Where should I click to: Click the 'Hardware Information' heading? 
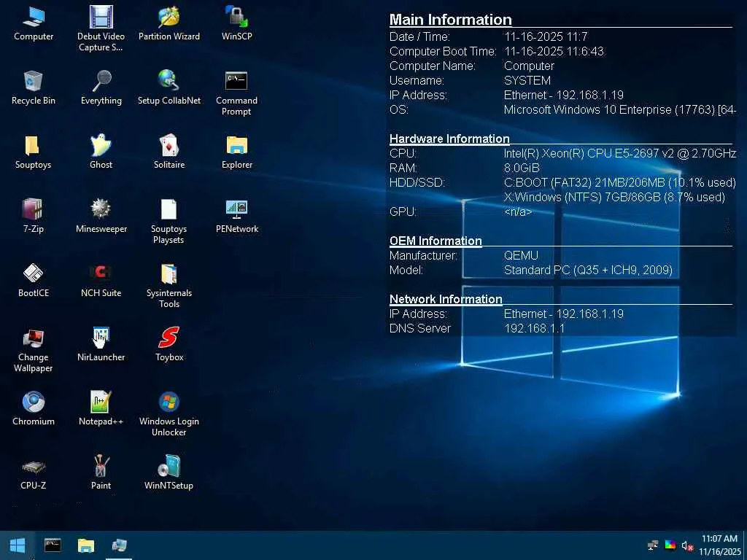click(x=449, y=139)
